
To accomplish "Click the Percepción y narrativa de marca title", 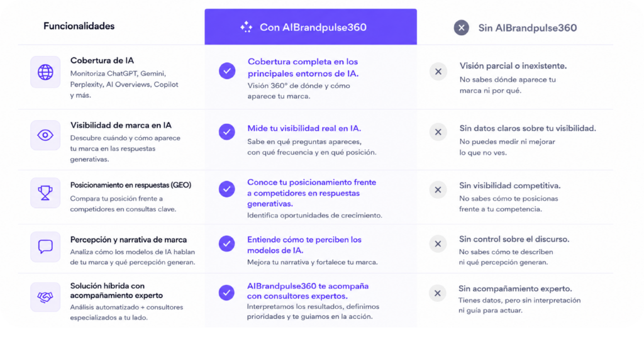I will [x=128, y=240].
